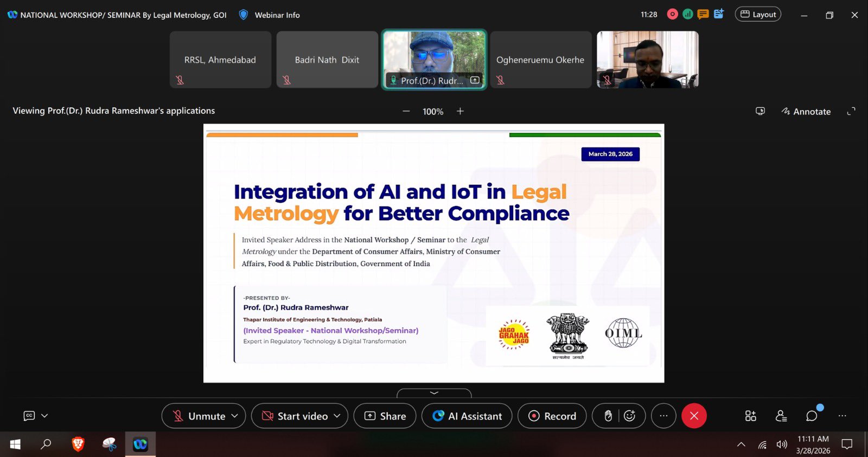Open the Chat panel icon with blue dot
This screenshot has width=868, height=457.
coord(812,415)
